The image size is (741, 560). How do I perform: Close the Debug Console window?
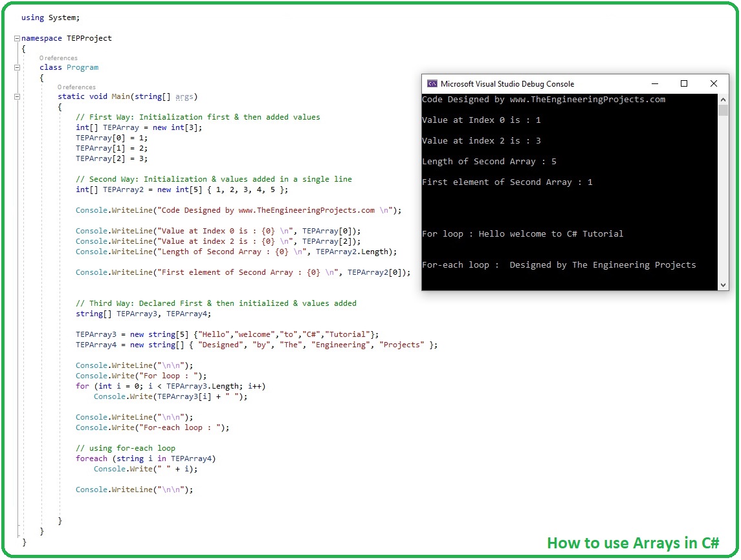pos(713,83)
